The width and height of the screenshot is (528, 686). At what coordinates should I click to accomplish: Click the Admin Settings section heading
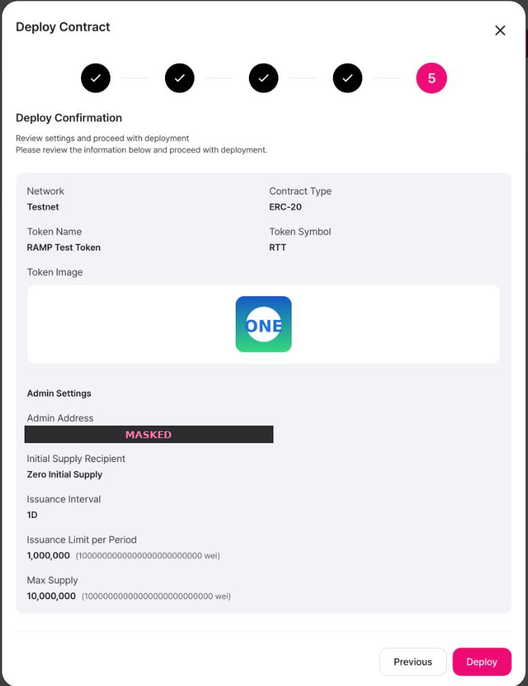coord(59,393)
